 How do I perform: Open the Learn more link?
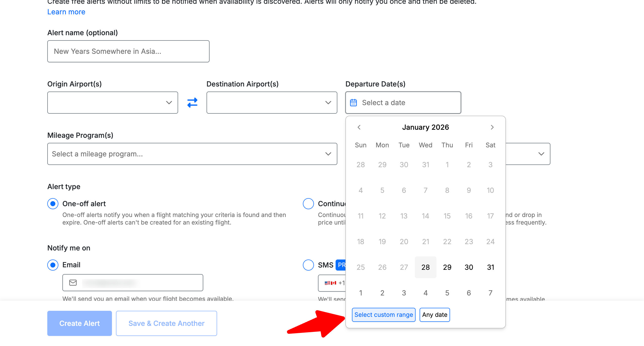[x=66, y=12]
